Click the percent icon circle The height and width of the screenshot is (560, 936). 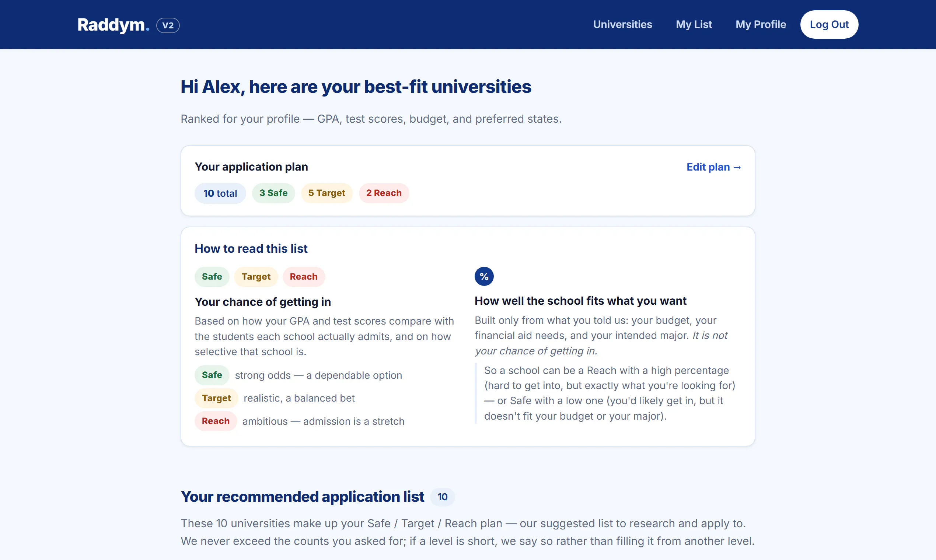[484, 276]
